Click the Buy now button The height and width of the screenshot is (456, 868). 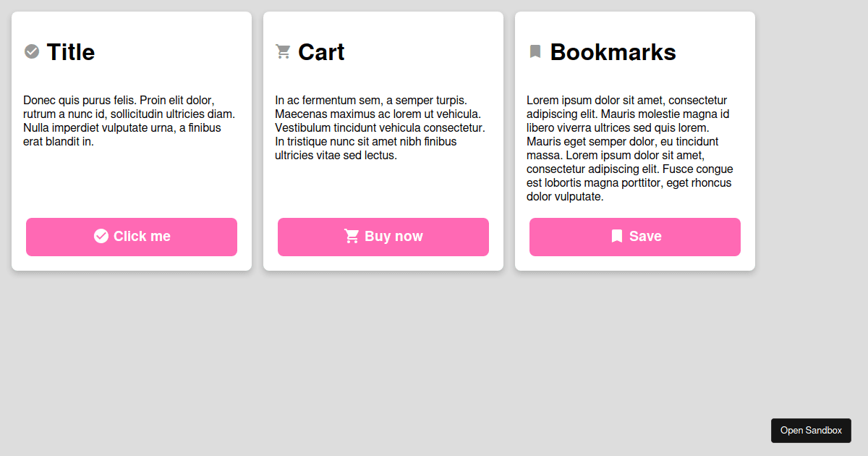(383, 237)
